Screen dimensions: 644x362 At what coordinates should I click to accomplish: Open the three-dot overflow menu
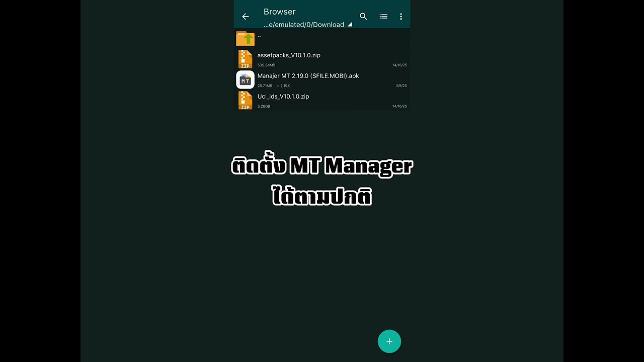[x=401, y=17]
